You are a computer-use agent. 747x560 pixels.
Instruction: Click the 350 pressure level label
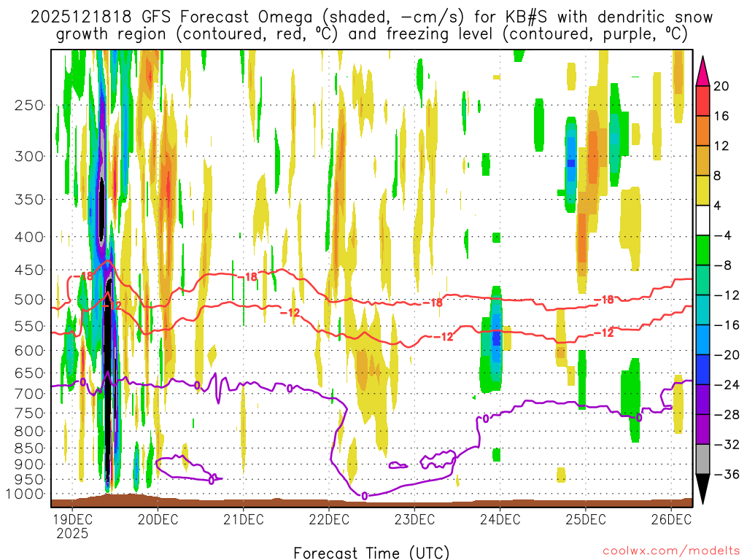(x=29, y=200)
